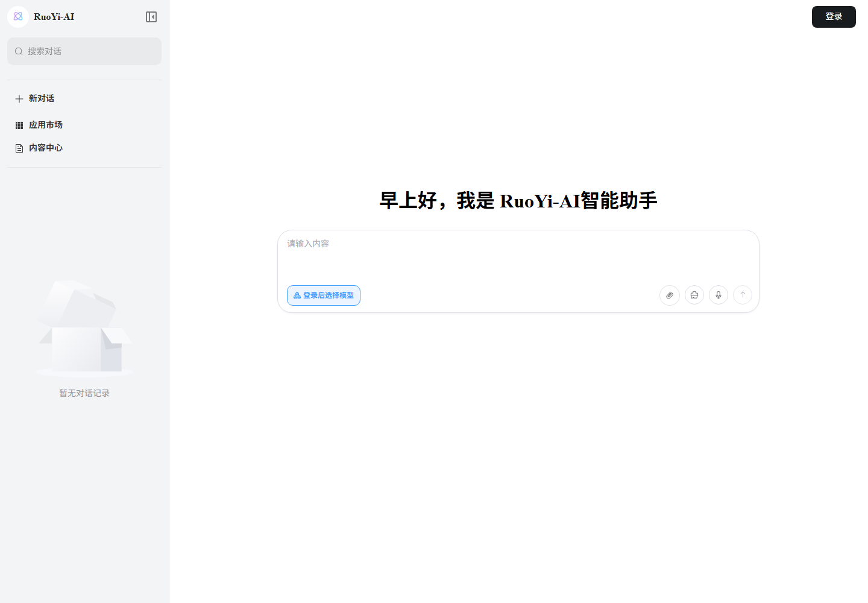Click the 暂无对话记录 empty-state text
Viewport: 868px width, 603px height.
[x=84, y=393]
